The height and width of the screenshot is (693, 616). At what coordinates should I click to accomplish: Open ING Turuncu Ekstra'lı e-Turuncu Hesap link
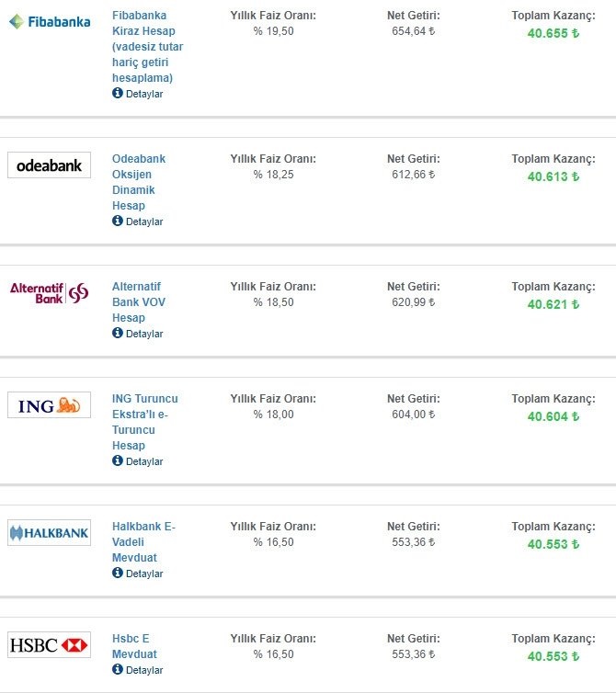144,422
